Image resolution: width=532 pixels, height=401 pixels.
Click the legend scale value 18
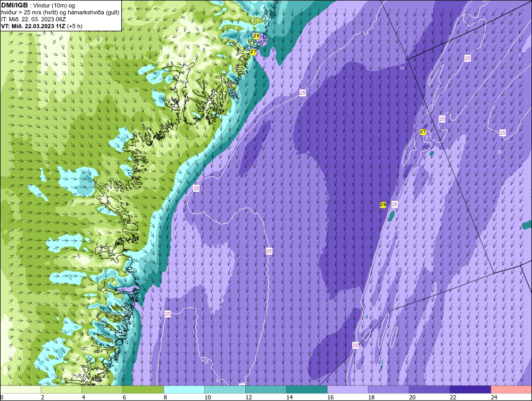pyautogui.click(x=371, y=397)
